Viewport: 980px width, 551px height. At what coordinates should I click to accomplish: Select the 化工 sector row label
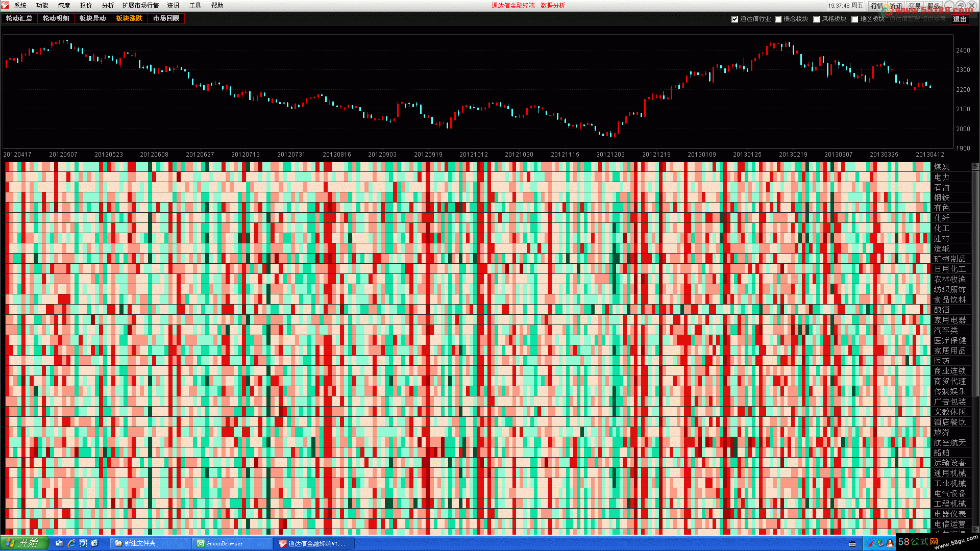(x=942, y=228)
